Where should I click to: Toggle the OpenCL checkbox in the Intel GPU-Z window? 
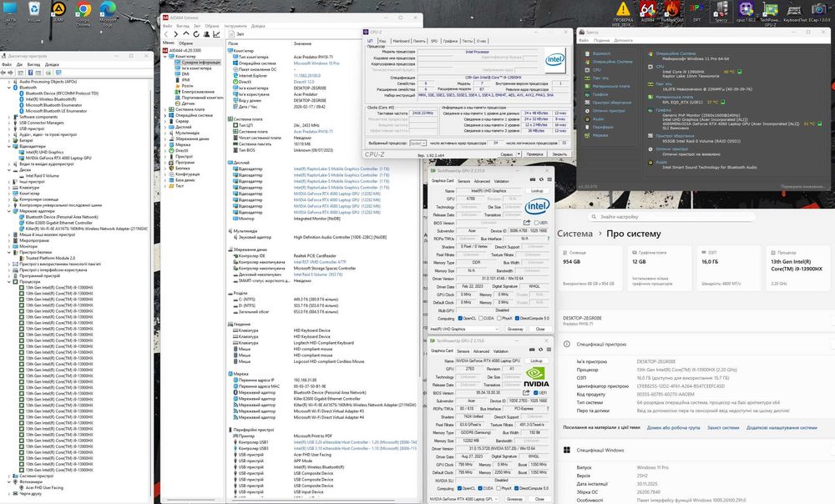tap(460, 318)
